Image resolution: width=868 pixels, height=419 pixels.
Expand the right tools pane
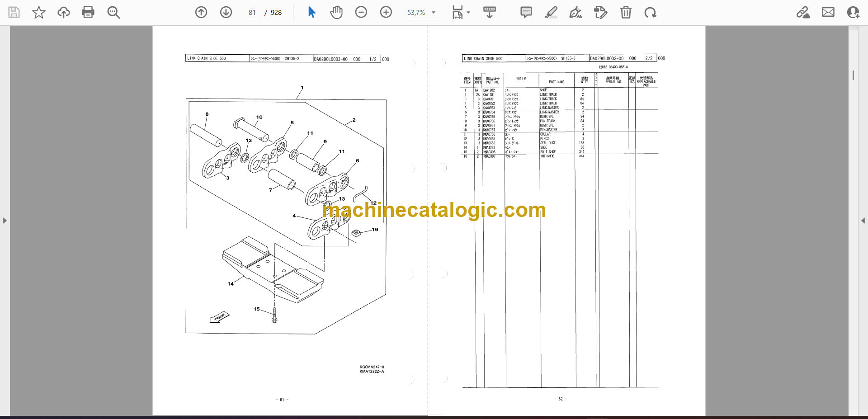click(x=863, y=221)
